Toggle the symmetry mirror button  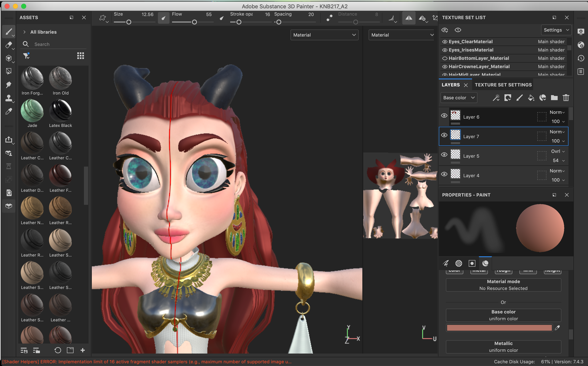coord(409,18)
